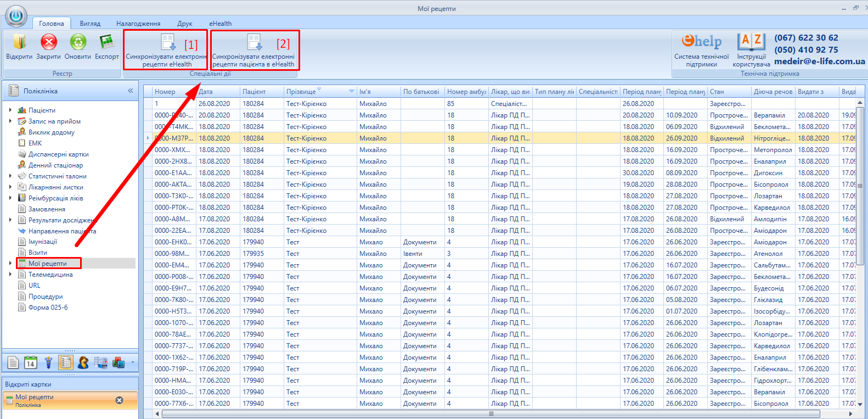The height and width of the screenshot is (419, 868).
Task: Click the horizontal scrollbar right arrow
Action: (x=852, y=414)
